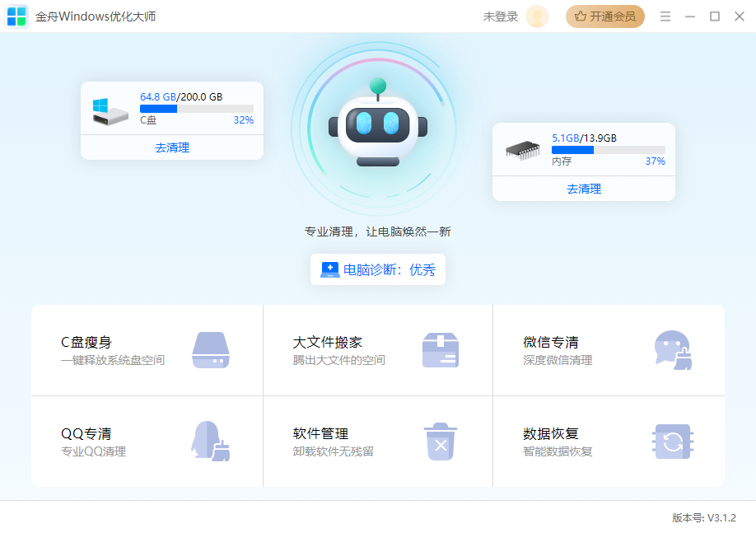Open the hamburger menu icon
The height and width of the screenshot is (533, 756).
pos(665,16)
